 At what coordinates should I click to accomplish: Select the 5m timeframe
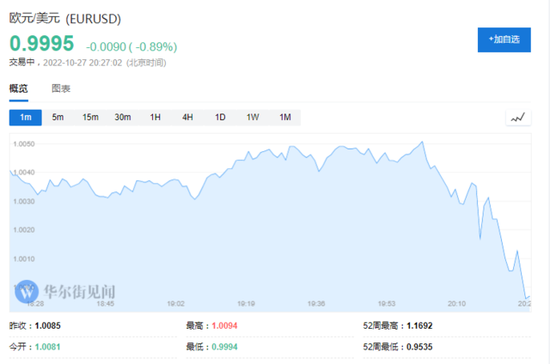point(58,117)
